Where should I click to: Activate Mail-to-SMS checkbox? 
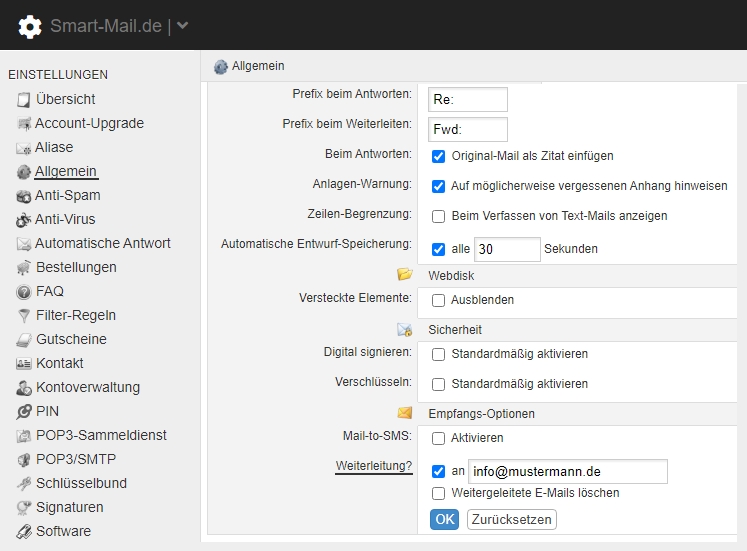[438, 438]
